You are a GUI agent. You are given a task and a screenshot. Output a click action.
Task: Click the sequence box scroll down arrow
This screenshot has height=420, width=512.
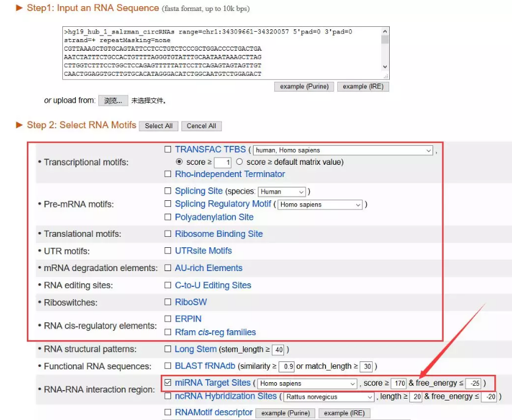(x=385, y=67)
